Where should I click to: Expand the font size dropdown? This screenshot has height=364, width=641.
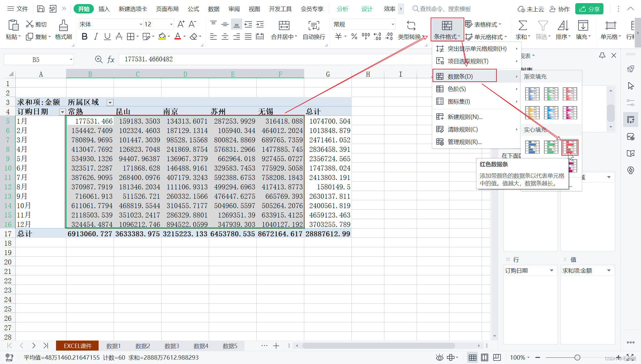point(171,24)
